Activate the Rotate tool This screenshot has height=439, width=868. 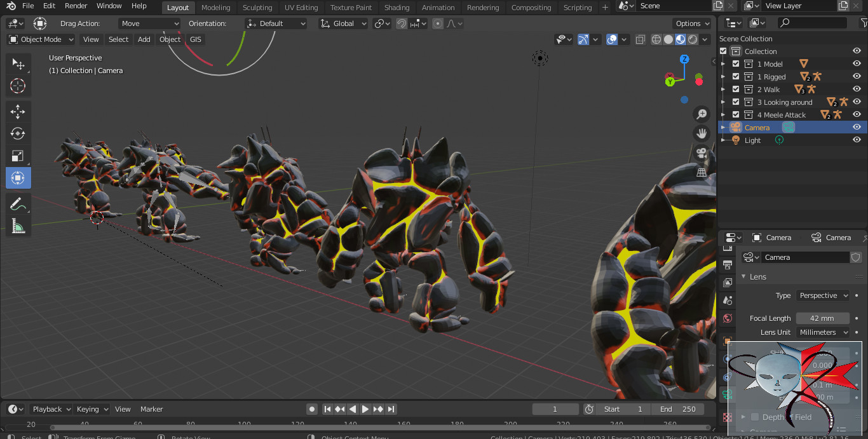pos(18,133)
